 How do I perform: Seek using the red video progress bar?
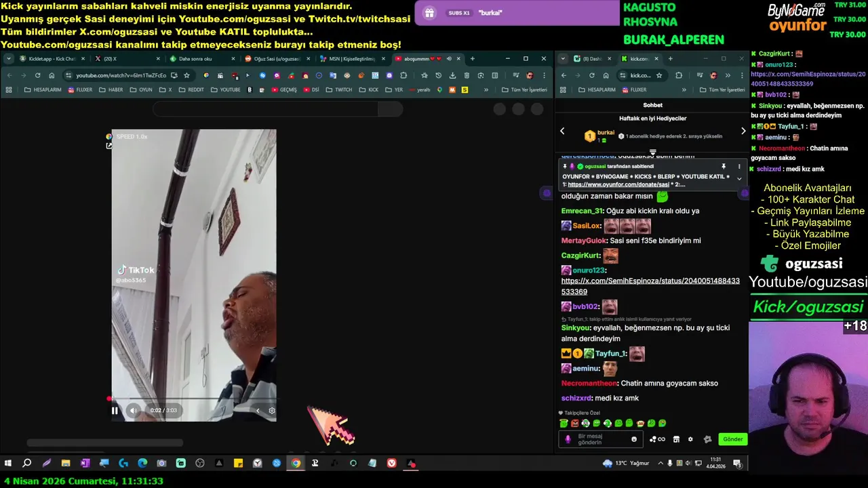coord(193,399)
